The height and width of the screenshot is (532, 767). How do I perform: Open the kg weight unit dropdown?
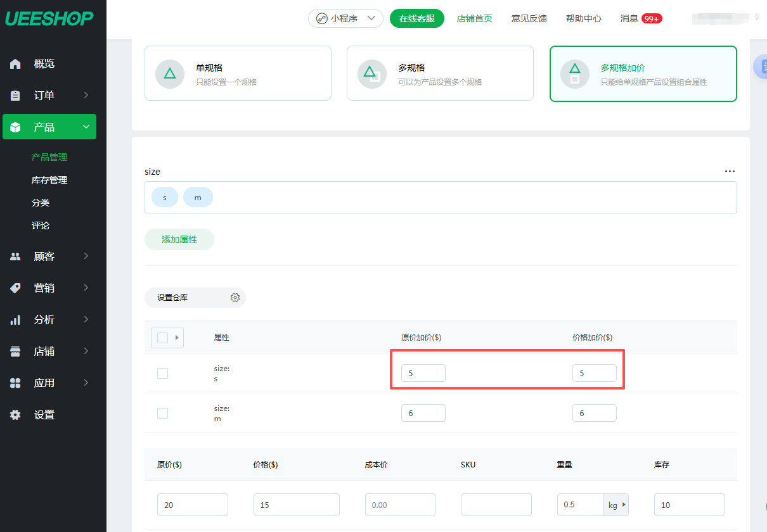tap(616, 505)
